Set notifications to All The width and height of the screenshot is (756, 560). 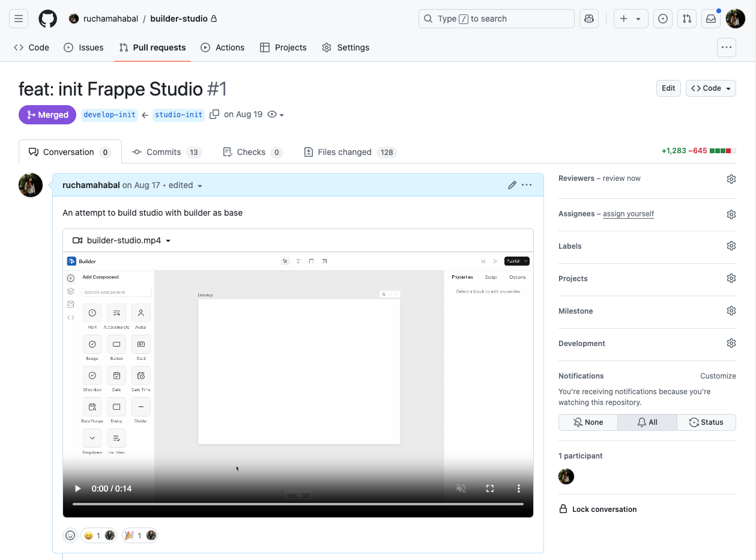point(647,422)
